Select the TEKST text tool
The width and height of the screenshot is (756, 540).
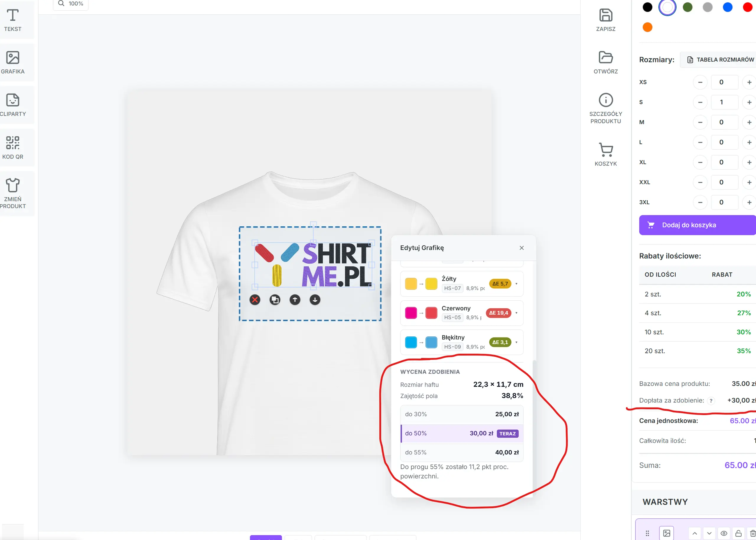tap(13, 20)
